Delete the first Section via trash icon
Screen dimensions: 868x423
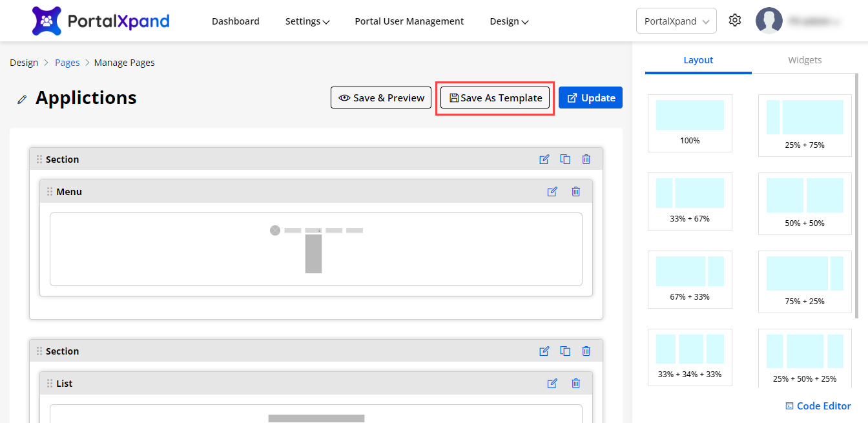(586, 160)
